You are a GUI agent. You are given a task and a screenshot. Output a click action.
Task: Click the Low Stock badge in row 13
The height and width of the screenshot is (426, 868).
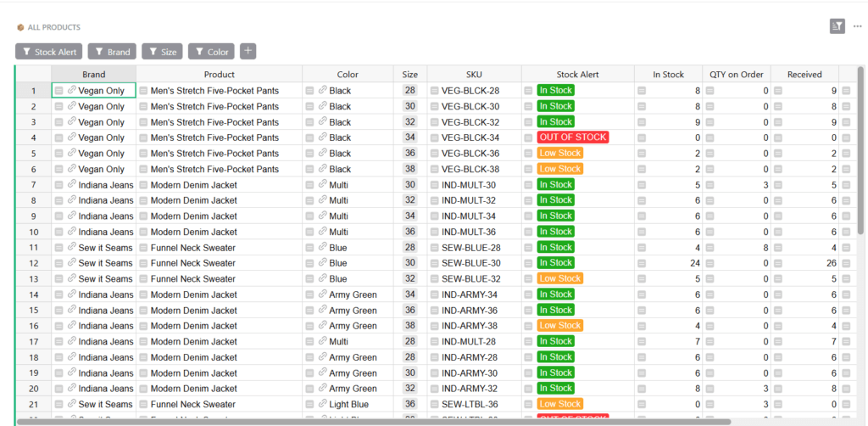pos(559,278)
